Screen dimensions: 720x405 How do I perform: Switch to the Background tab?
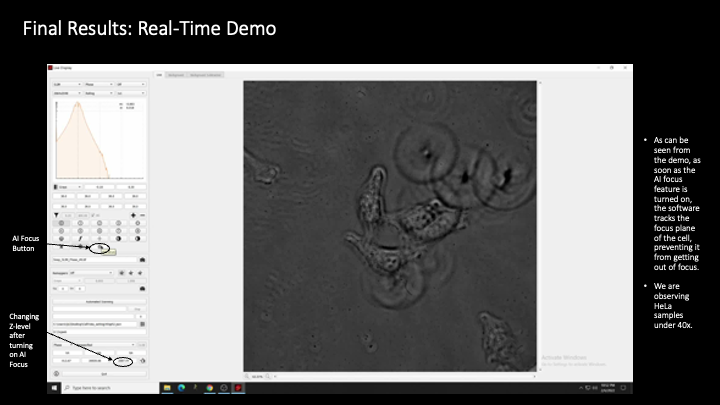pyautogui.click(x=176, y=74)
